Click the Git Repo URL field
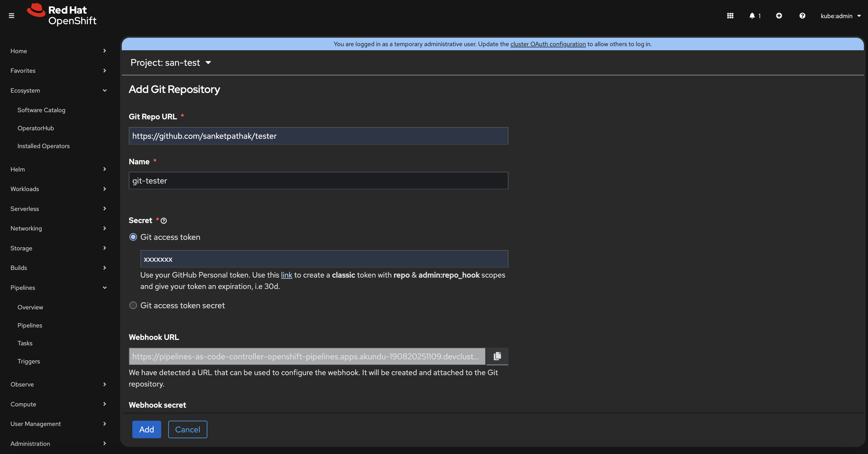Image resolution: width=868 pixels, height=454 pixels. click(318, 136)
